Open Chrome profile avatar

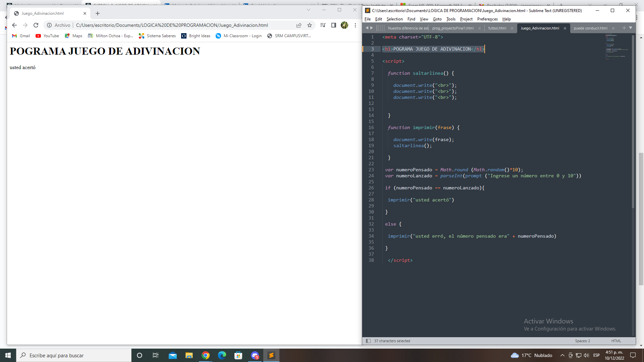[344, 25]
